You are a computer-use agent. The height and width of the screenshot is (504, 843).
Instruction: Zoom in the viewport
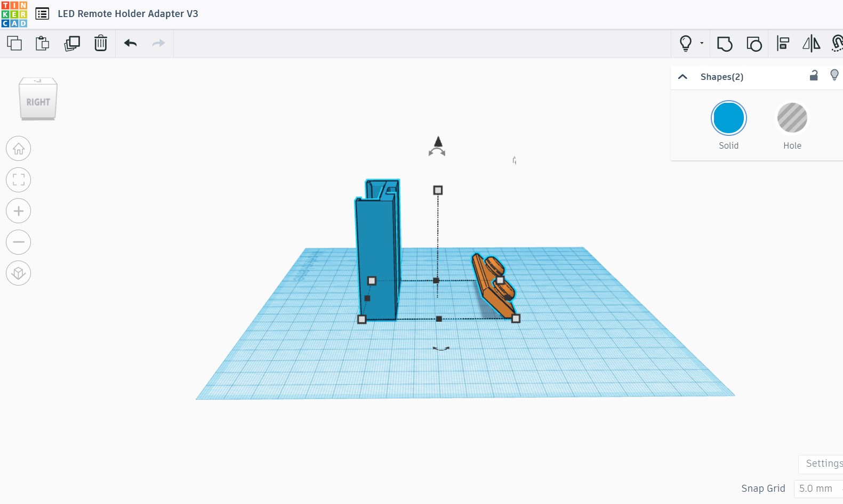click(19, 211)
